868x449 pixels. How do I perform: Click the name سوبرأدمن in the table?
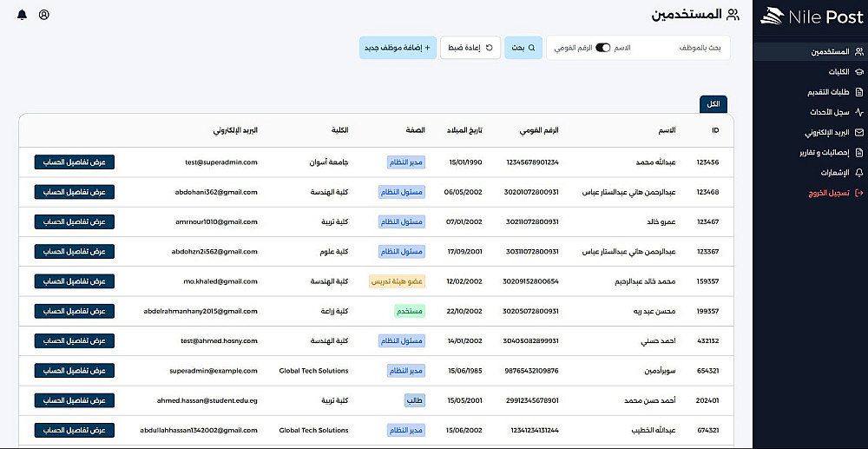pyautogui.click(x=659, y=371)
